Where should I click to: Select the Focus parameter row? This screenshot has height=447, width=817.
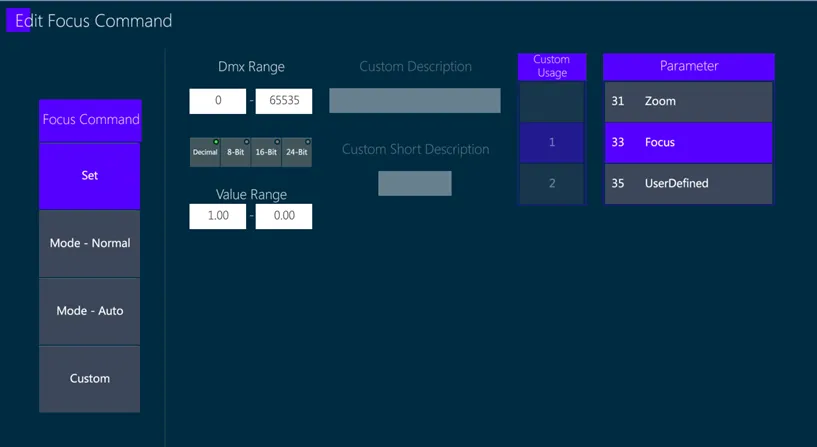pyautogui.click(x=688, y=142)
